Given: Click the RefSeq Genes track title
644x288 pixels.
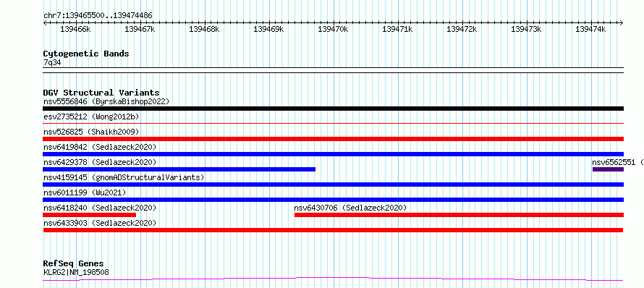Looking at the screenshot, I should [x=74, y=264].
